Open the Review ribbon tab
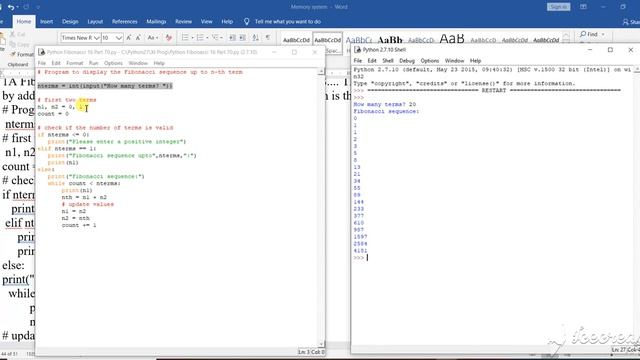This screenshot has width=640, height=360. 183,22
